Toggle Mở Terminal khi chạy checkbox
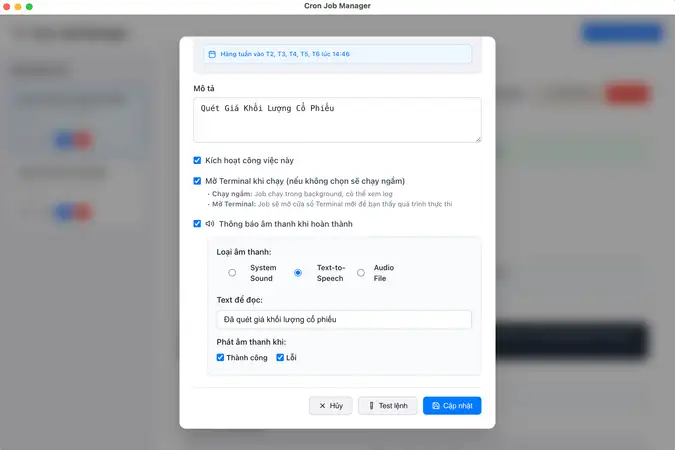Screen dimensions: 675x450 coord(197,181)
